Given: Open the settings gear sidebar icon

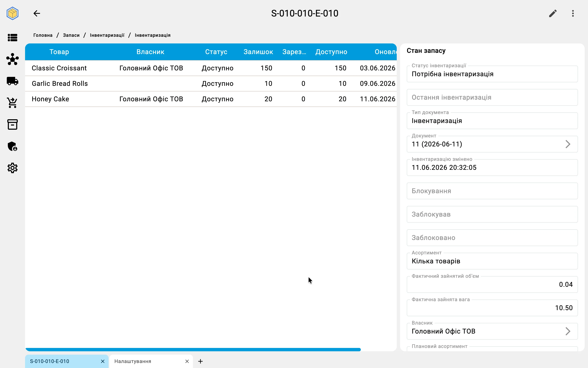Looking at the screenshot, I should [x=12, y=168].
